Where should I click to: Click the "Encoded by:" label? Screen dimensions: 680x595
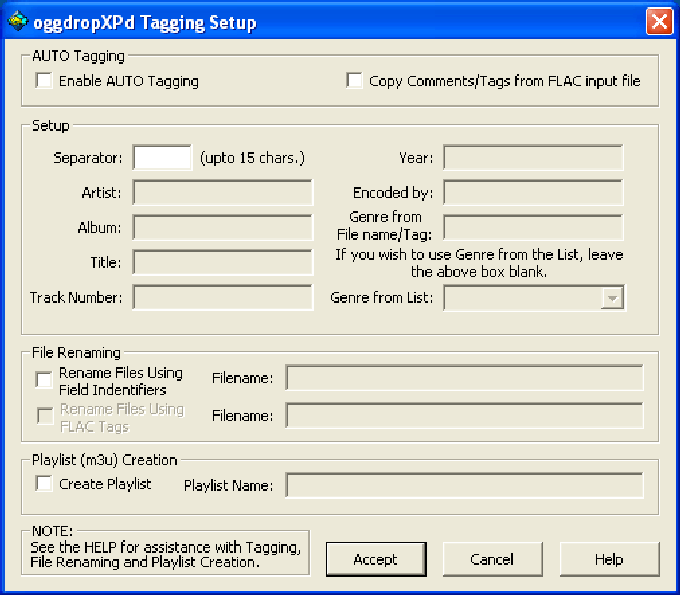393,193
